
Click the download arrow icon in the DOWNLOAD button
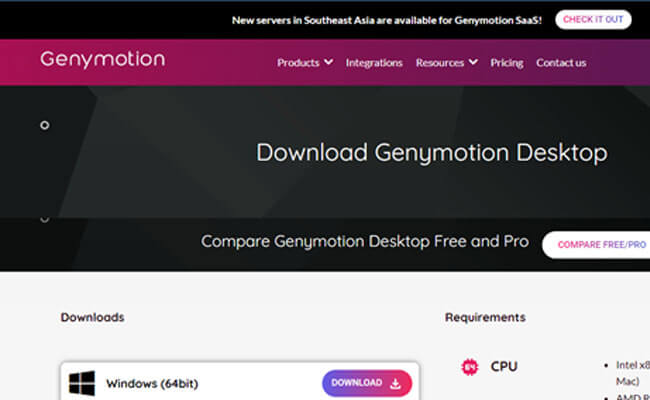[395, 383]
